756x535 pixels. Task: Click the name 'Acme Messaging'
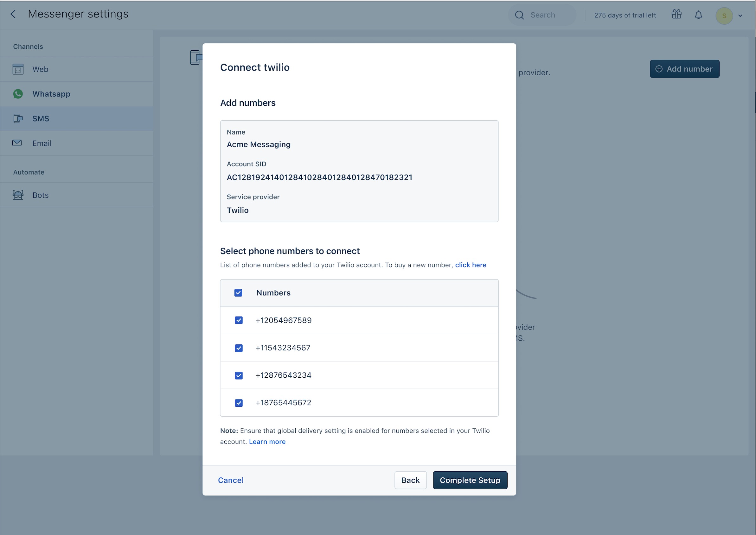click(x=259, y=144)
